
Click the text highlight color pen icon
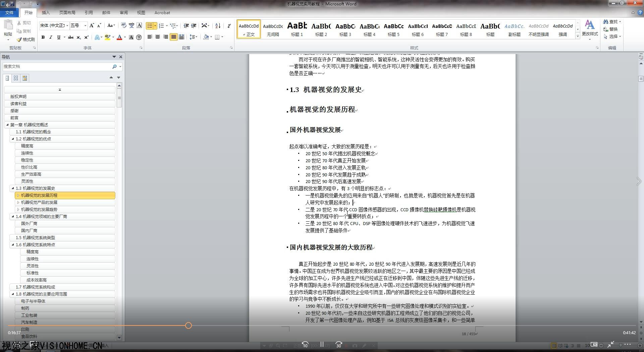pyautogui.click(x=107, y=37)
